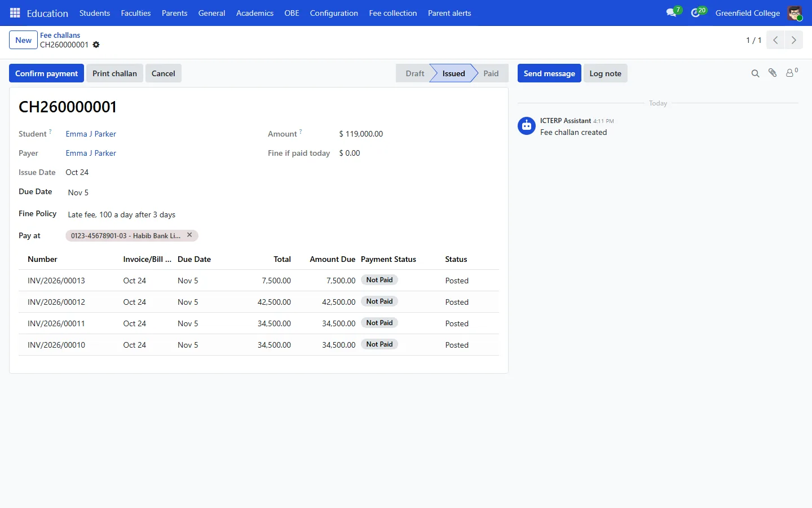The image size is (812, 508).
Task: Remove the Habib Bank tag with x
Action: tap(189, 235)
